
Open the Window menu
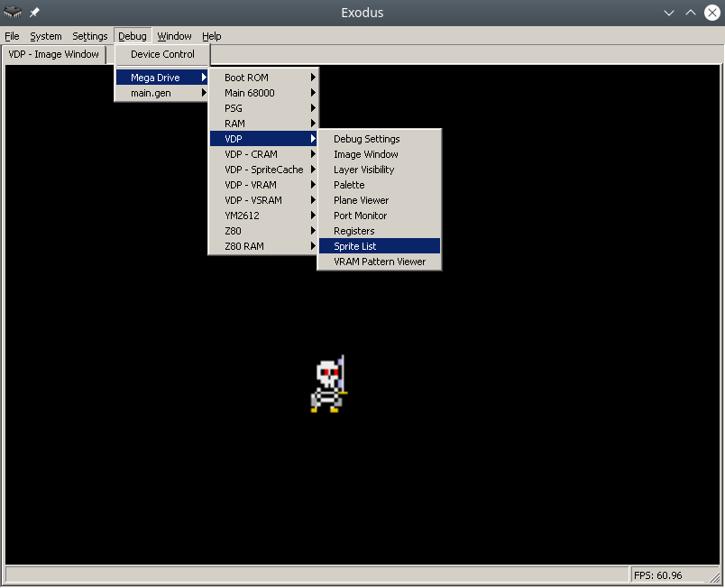pyautogui.click(x=174, y=36)
